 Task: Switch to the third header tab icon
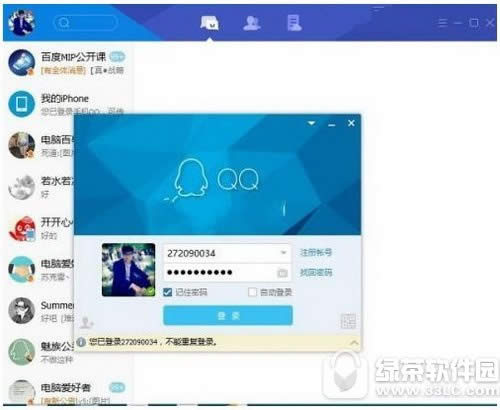294,23
